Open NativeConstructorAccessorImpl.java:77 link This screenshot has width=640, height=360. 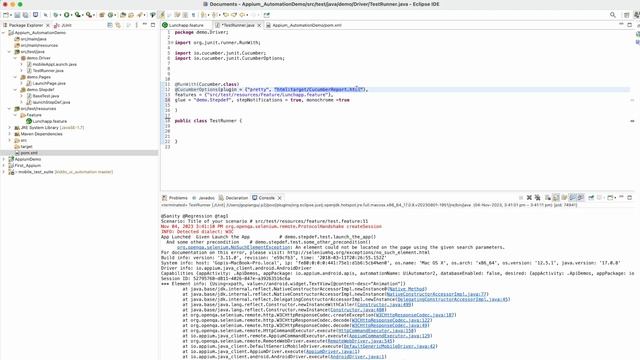(x=436, y=294)
